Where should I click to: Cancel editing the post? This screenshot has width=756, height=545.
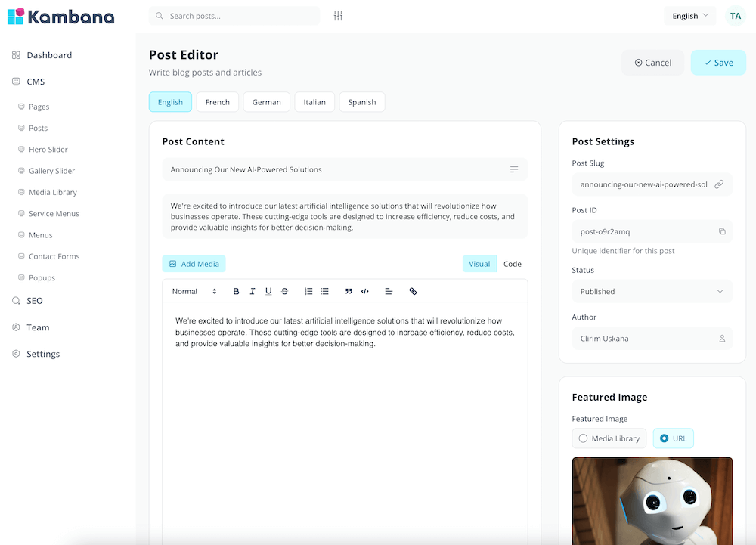coord(653,63)
